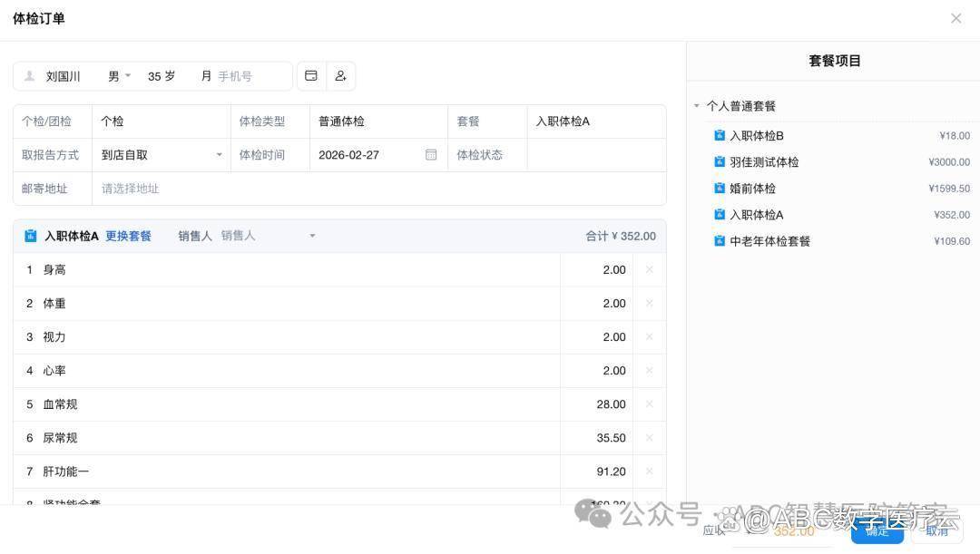This screenshot has width=980, height=554.
Task: Open the 取报告方式 dropdown
Action: pos(161,155)
